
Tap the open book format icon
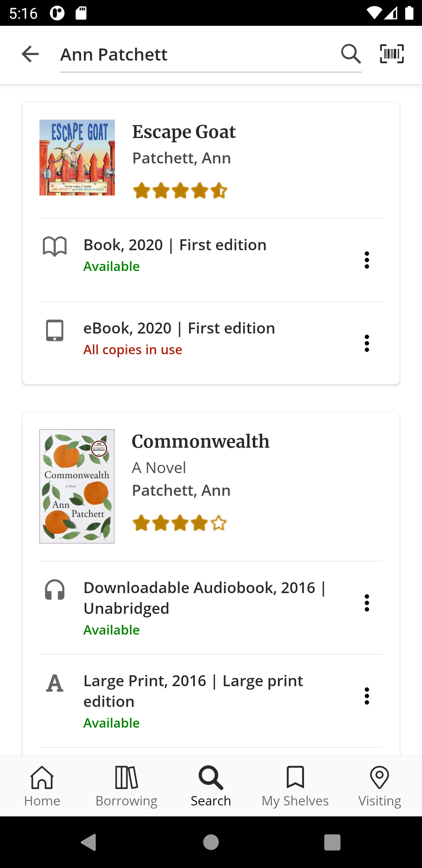55,246
